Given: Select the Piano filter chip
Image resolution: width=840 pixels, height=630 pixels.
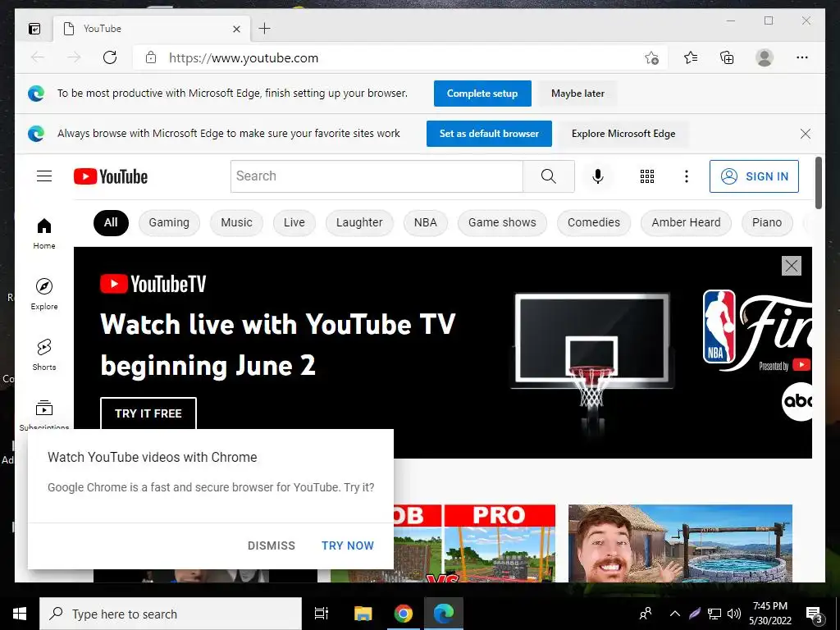Looking at the screenshot, I should point(767,223).
